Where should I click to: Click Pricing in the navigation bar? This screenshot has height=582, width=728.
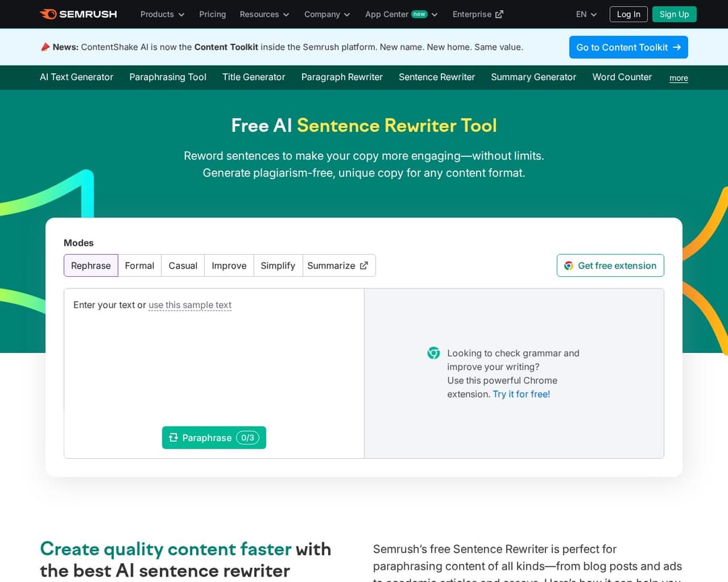tap(212, 14)
